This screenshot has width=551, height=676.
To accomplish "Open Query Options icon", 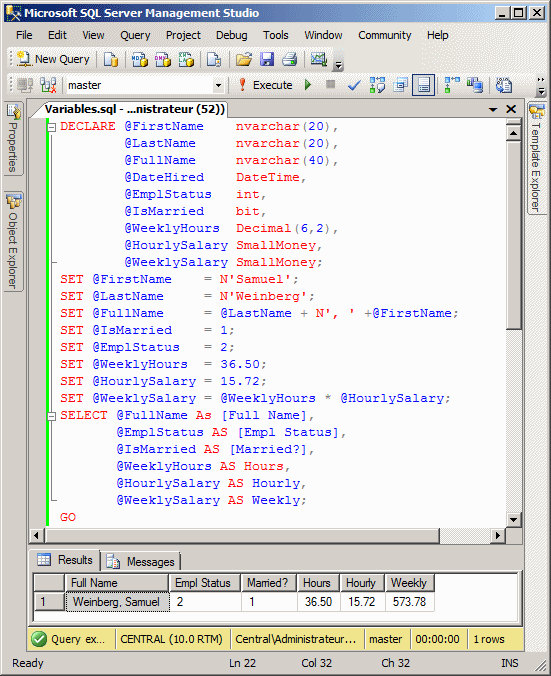I will (401, 85).
